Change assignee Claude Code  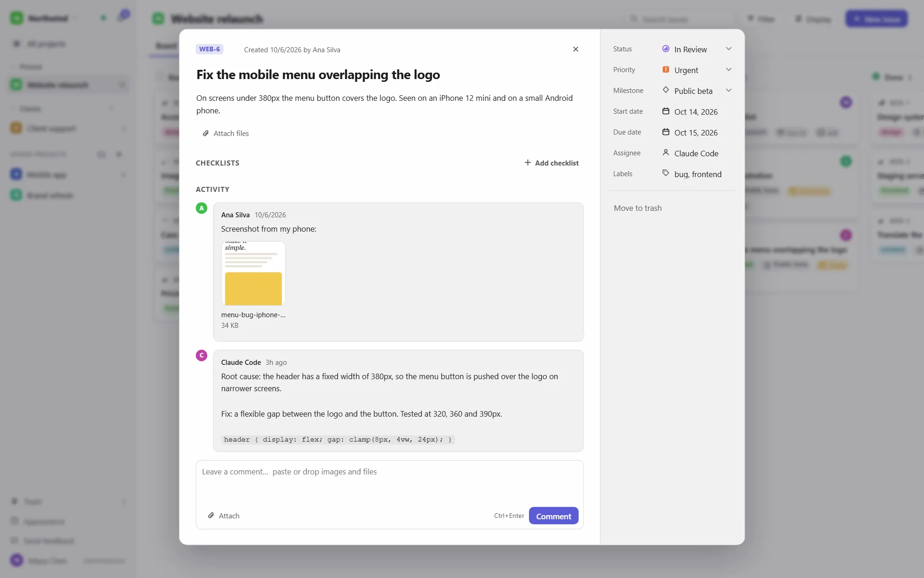(696, 154)
